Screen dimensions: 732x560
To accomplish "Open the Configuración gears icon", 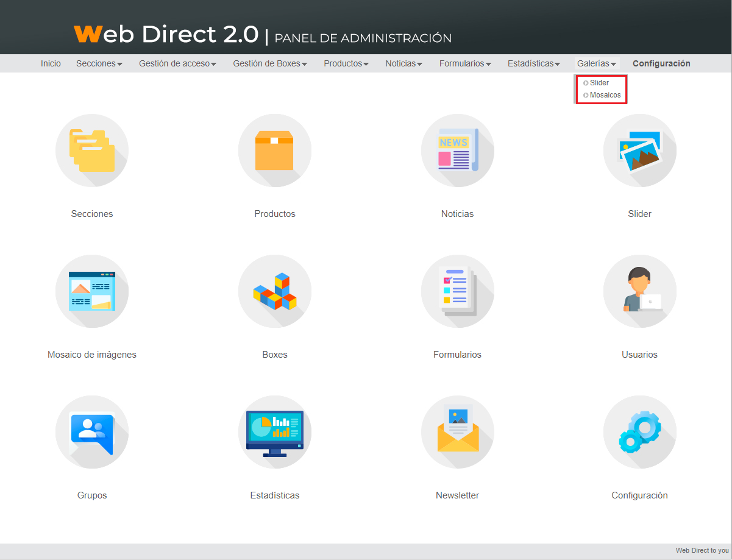I will click(639, 433).
